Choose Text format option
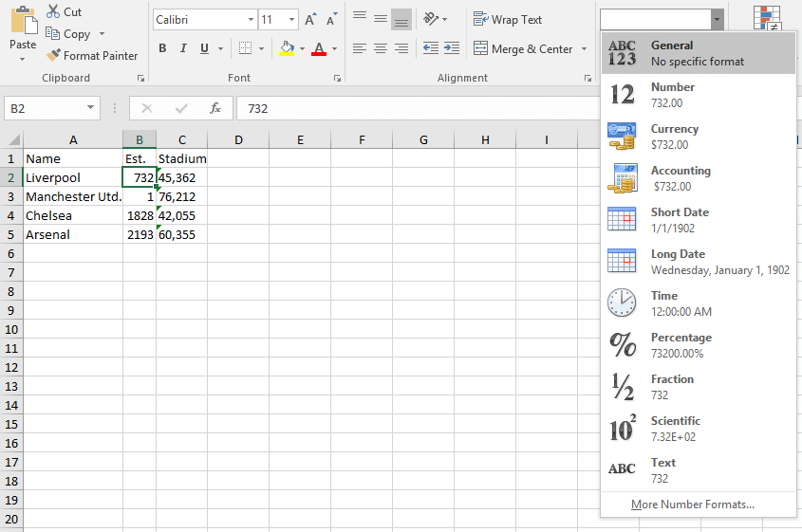Viewport: 802px width, 532px height. click(699, 470)
